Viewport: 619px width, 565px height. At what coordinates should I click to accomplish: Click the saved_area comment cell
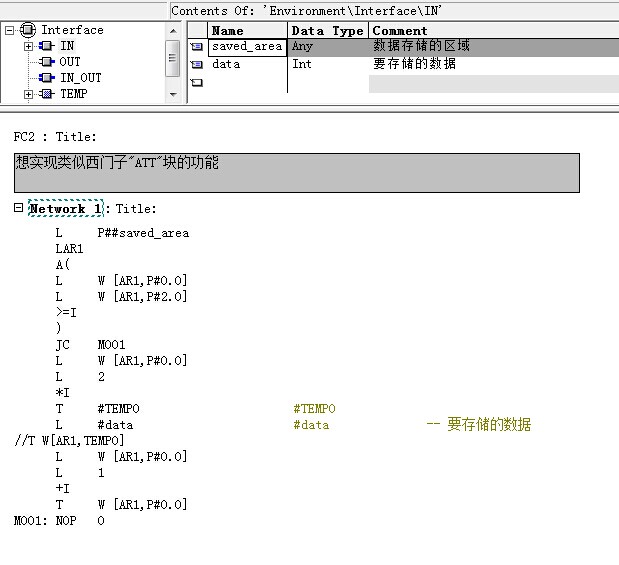coord(493,47)
